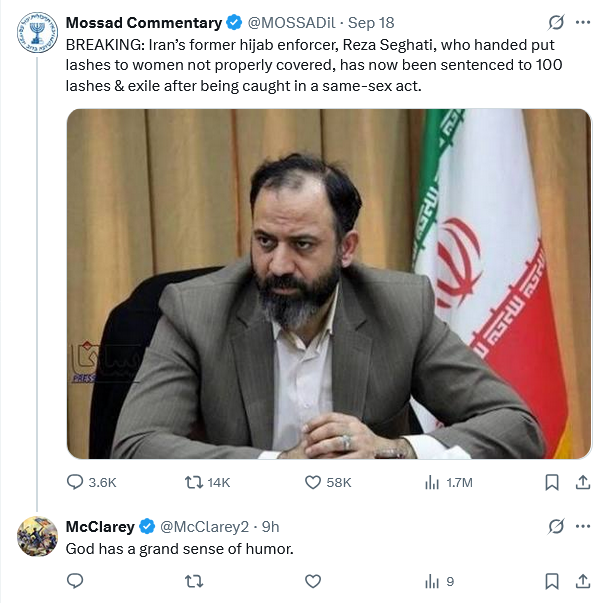This screenshot has height=603, width=608.
Task: Open the McClarey display name link
Action: tap(100, 526)
